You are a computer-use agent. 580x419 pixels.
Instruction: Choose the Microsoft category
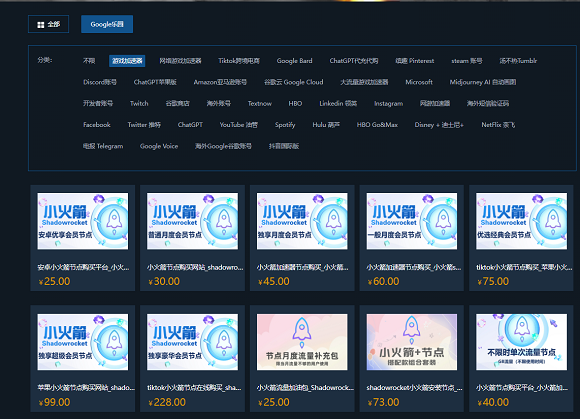(x=419, y=82)
